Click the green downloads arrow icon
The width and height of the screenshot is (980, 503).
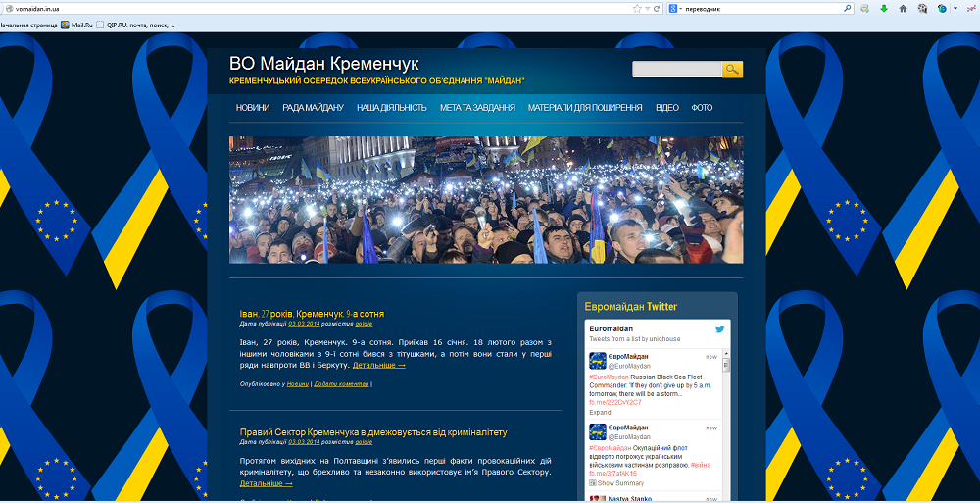[883, 9]
